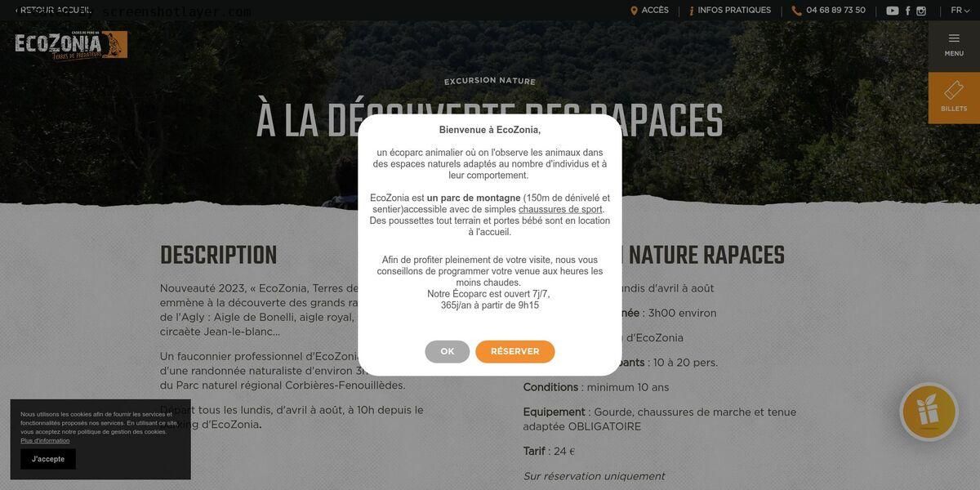Click the orange Réserver button

[x=515, y=352]
